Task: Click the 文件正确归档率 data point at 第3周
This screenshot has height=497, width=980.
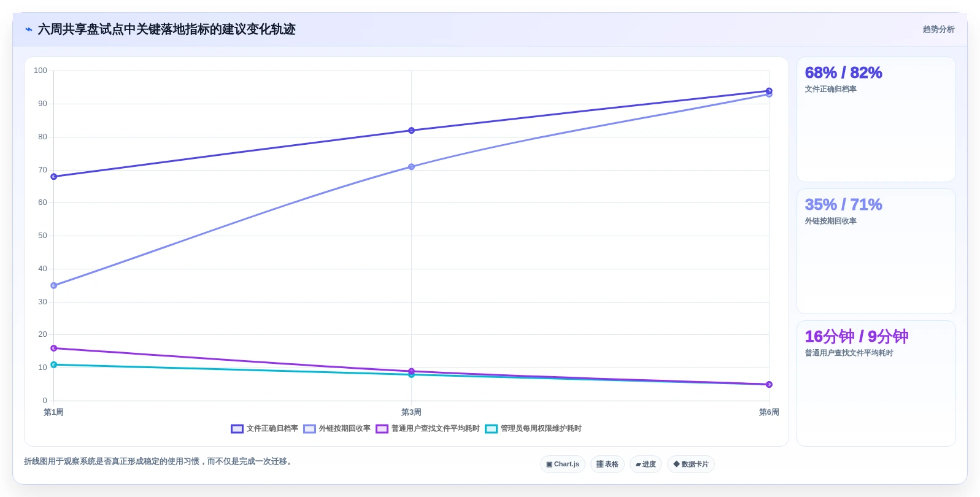Action: (411, 131)
